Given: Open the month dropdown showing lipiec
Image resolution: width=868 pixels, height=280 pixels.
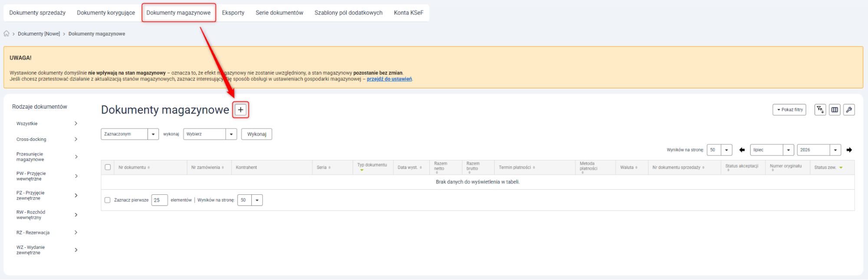Looking at the screenshot, I should pos(772,150).
